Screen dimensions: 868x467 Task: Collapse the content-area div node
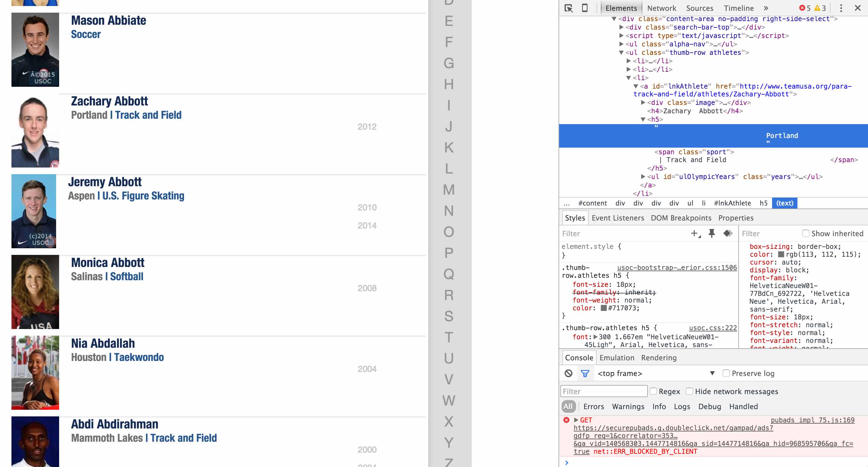pos(614,19)
